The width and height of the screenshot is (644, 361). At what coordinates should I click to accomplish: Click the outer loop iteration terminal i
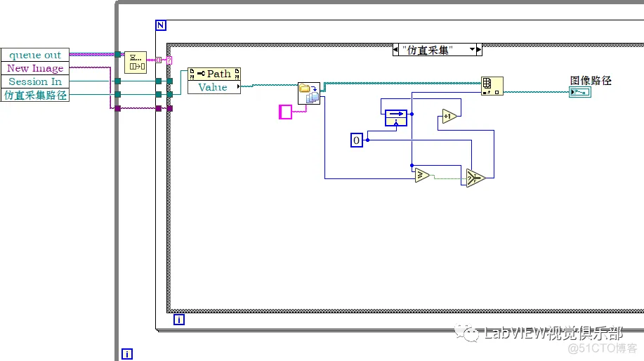click(127, 353)
